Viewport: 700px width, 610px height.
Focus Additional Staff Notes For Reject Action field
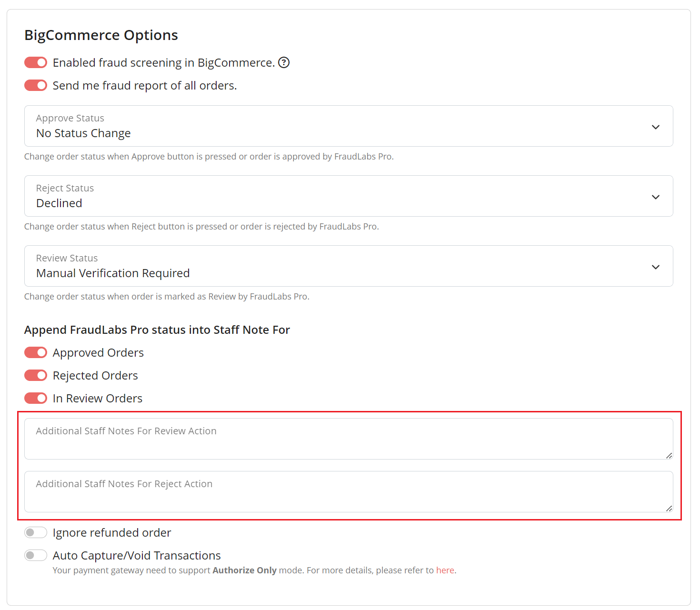pos(349,491)
